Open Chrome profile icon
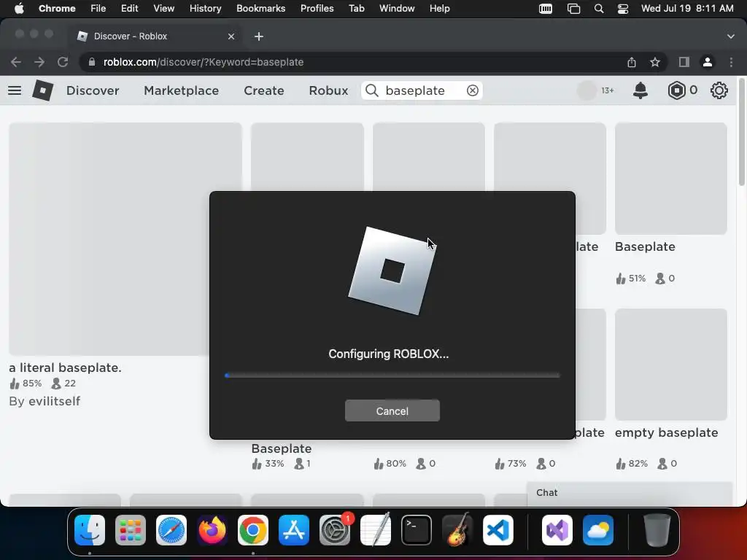Viewport: 747px width, 560px height. [x=708, y=62]
